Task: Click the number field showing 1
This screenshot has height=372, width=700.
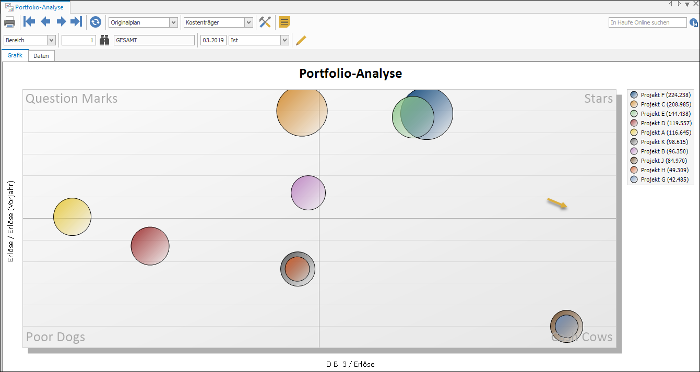Action: (x=78, y=40)
